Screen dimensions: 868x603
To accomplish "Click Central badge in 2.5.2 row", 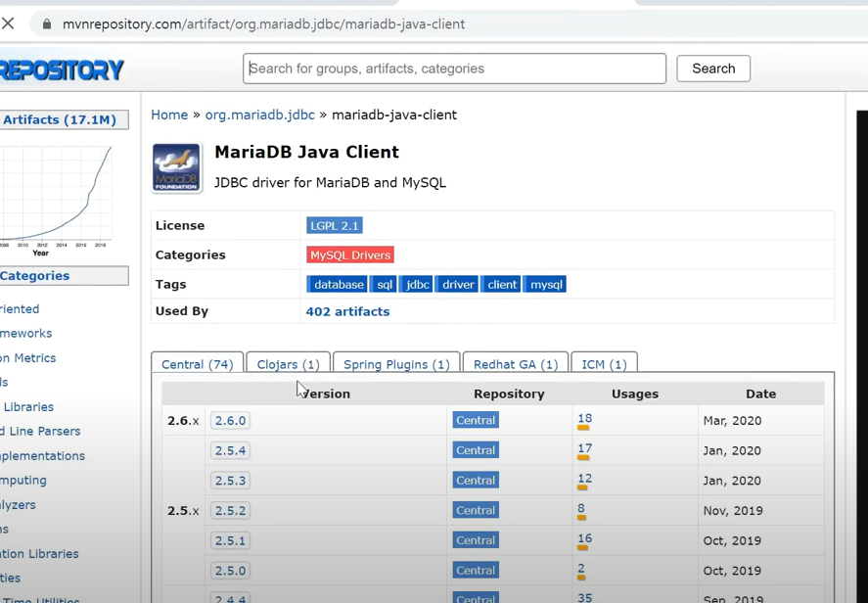I will coord(476,509).
